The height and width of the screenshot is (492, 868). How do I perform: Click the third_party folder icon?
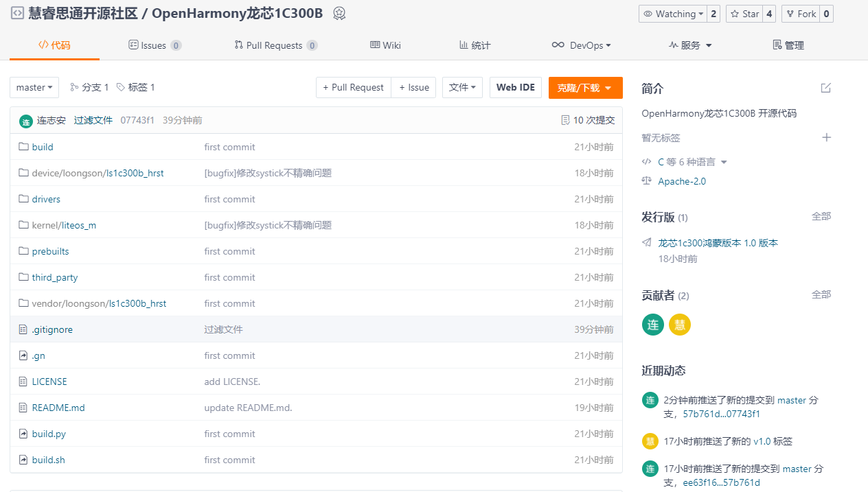23,277
